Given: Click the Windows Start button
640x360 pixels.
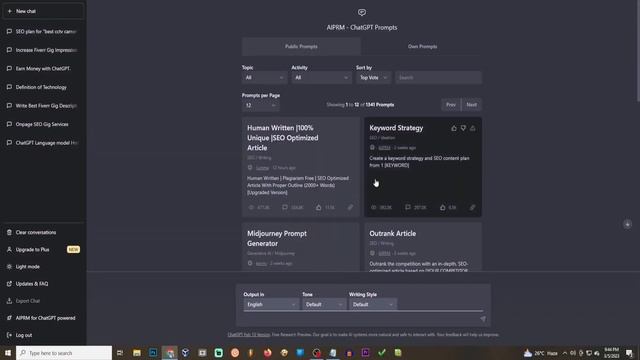Looking at the screenshot, I should click(8, 353).
